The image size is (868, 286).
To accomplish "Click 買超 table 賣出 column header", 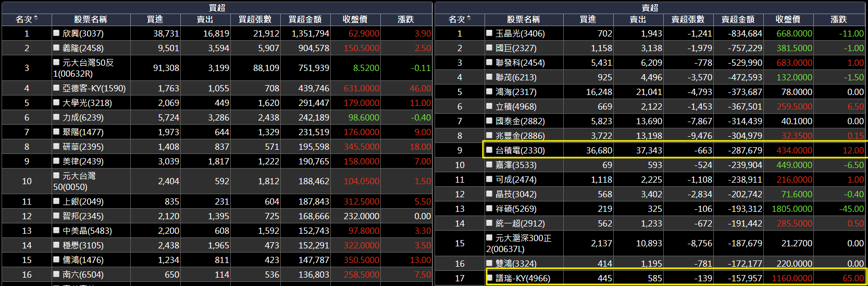I will tap(205, 19).
